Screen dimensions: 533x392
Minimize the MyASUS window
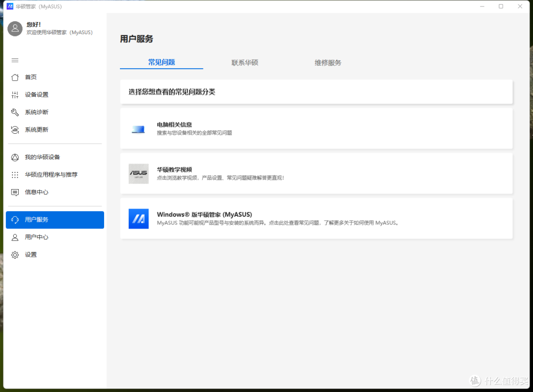pos(482,6)
